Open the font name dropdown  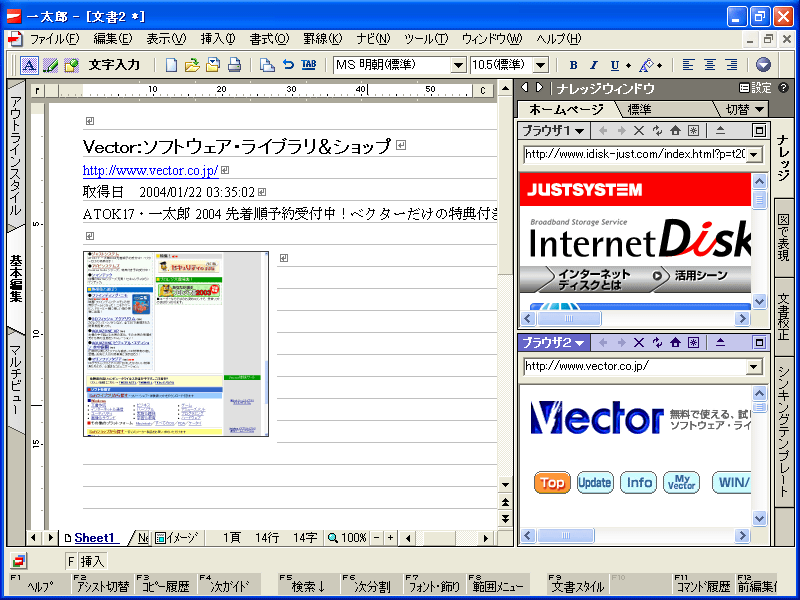point(458,65)
